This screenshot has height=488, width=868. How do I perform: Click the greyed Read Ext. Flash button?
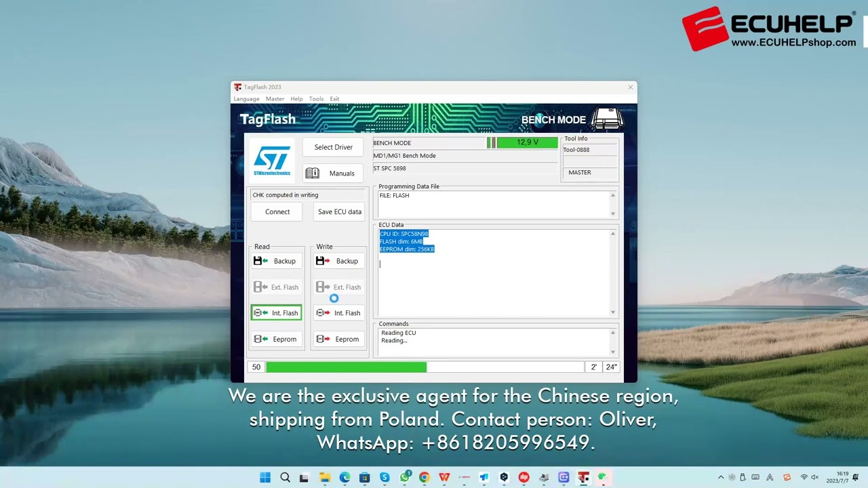pyautogui.click(x=276, y=287)
